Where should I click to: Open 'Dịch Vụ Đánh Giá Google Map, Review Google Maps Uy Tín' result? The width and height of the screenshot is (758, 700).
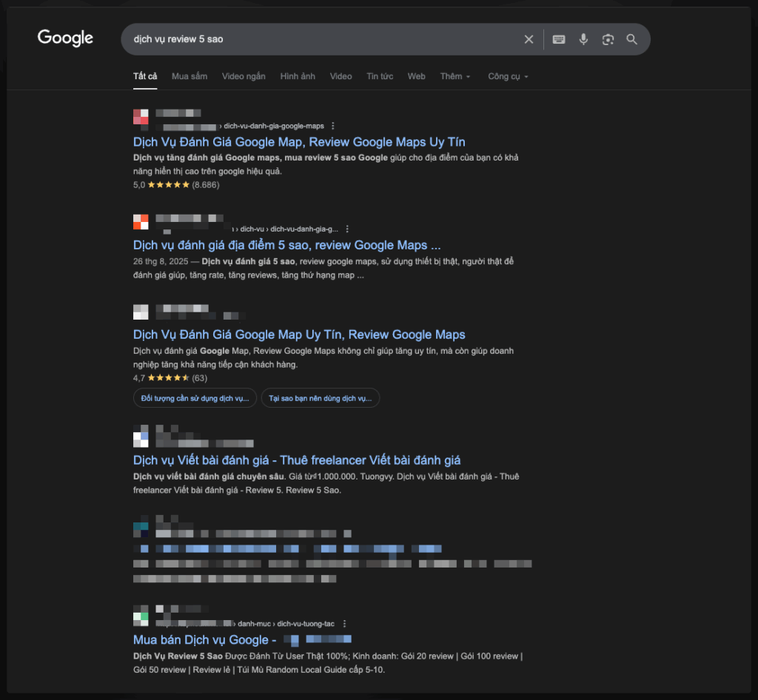point(299,142)
